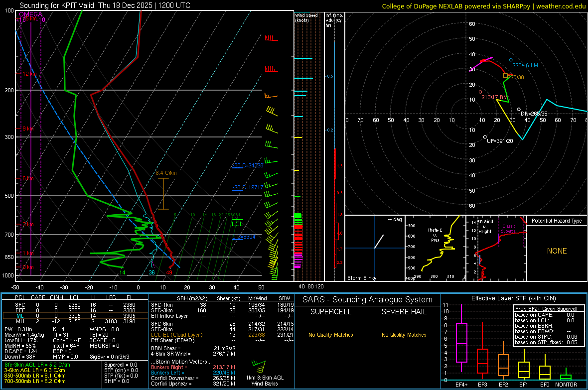This screenshot has height=390, width=588.
Task: Click the NONE hazard type text
Action: (557, 251)
